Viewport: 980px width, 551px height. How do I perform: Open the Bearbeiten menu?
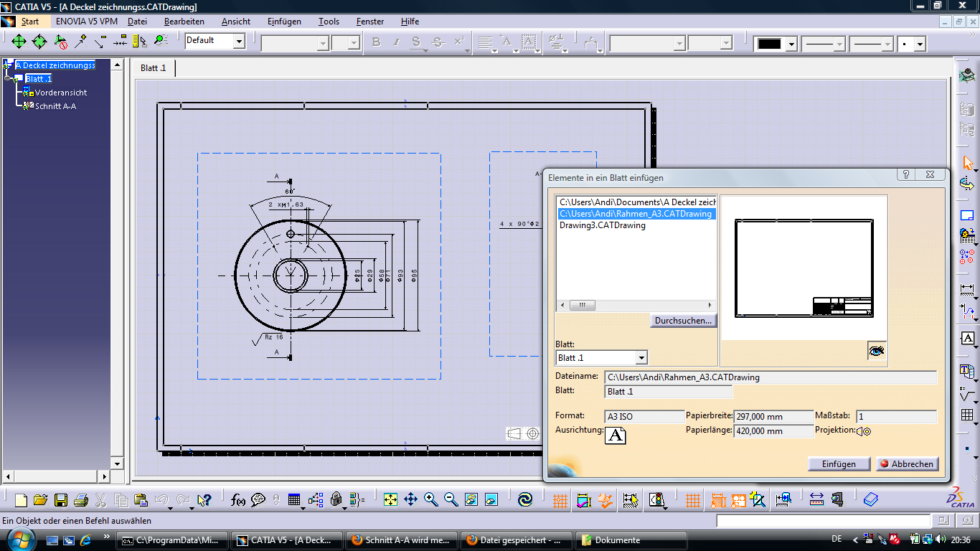point(184,22)
